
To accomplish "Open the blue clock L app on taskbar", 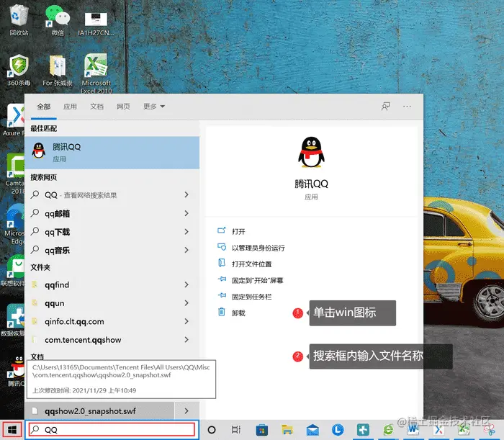I will click(x=338, y=430).
